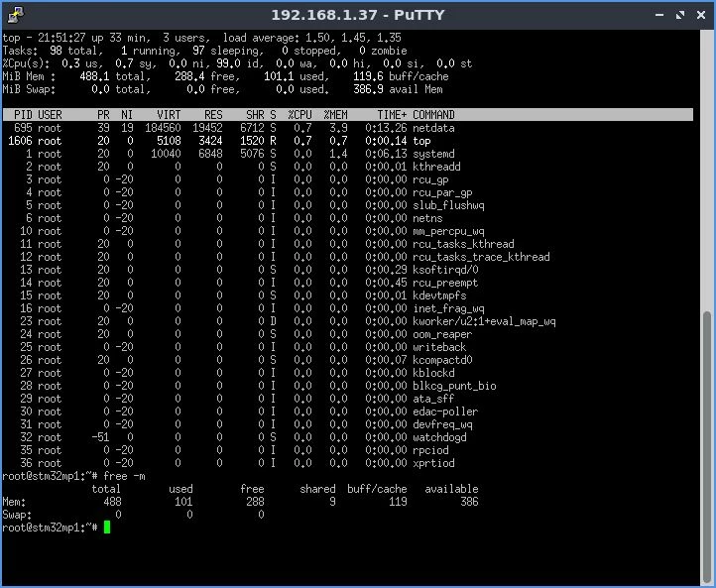Click the %CPU column header

coord(300,115)
